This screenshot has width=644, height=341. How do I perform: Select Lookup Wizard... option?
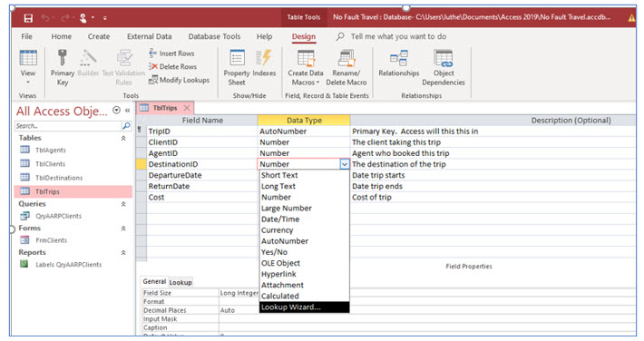coord(305,307)
